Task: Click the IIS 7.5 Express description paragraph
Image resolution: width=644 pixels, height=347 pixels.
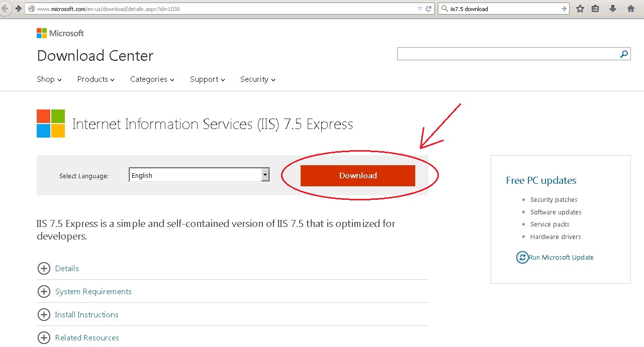Action: pyautogui.click(x=216, y=229)
